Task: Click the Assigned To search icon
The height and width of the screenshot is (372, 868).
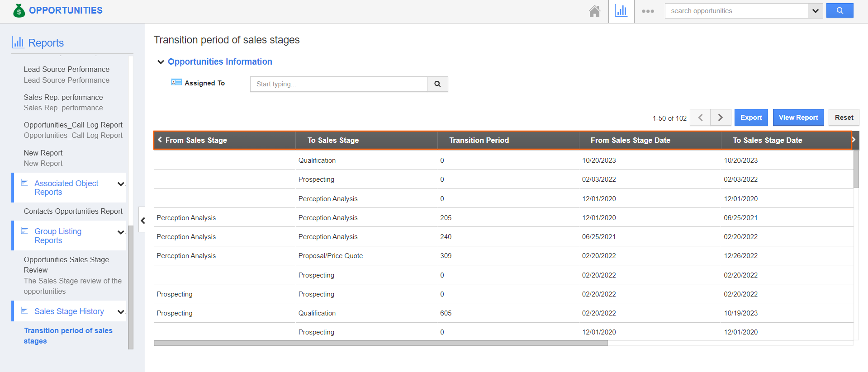Action: coord(437,84)
